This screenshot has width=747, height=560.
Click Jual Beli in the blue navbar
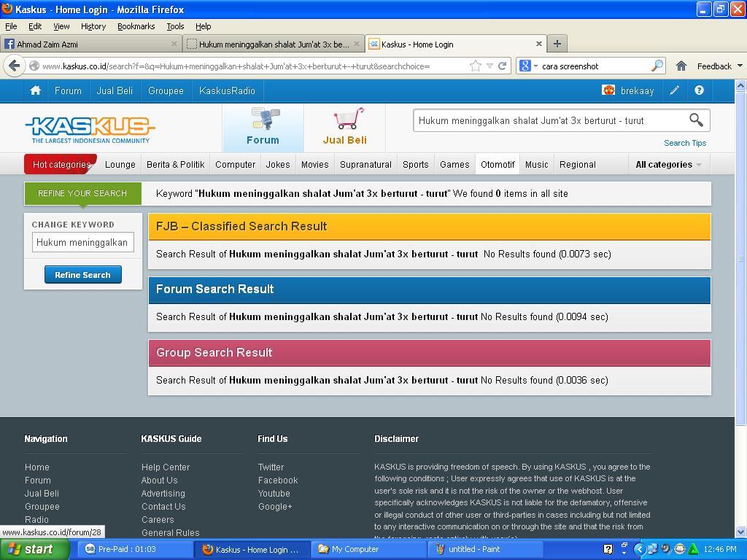click(115, 90)
